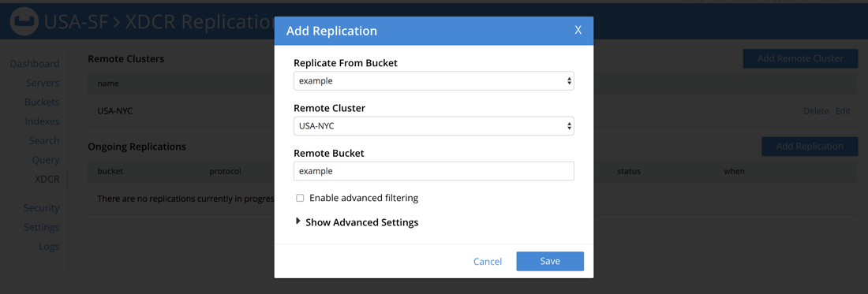This screenshot has height=294, width=868.
Task: Expand Show Advanced Settings
Action: 357,222
